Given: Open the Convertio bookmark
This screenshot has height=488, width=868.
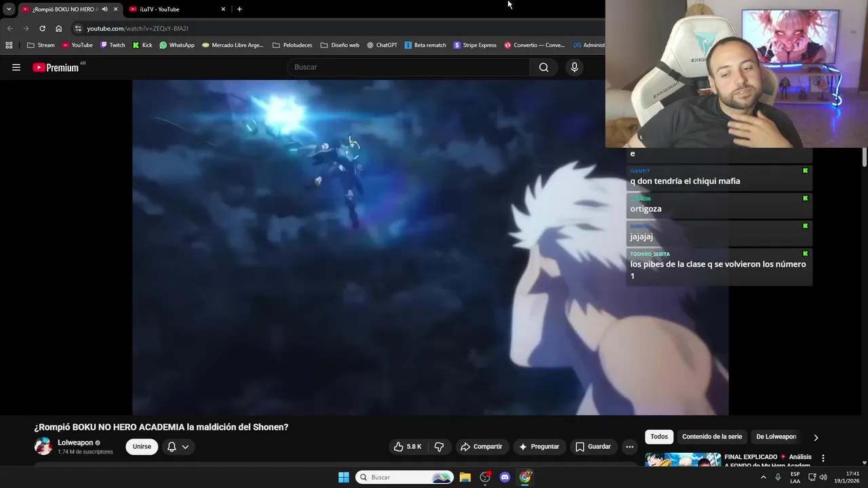Looking at the screenshot, I should click(x=534, y=45).
